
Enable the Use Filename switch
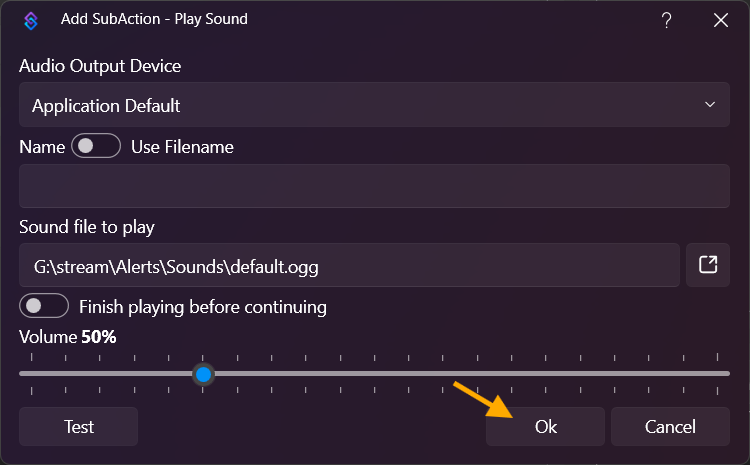95,146
